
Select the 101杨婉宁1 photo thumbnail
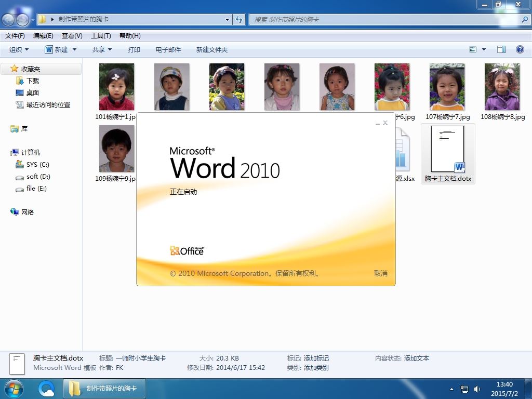[116, 87]
